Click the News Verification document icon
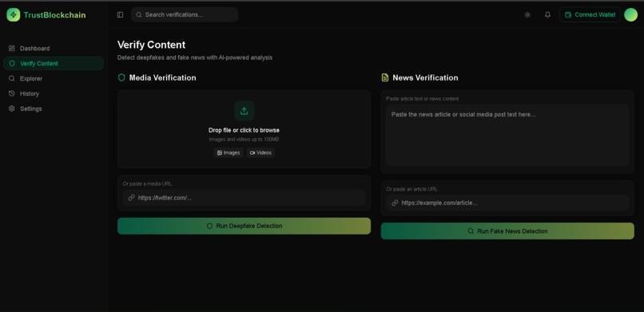Viewport: 644px width, 312px height. click(385, 77)
